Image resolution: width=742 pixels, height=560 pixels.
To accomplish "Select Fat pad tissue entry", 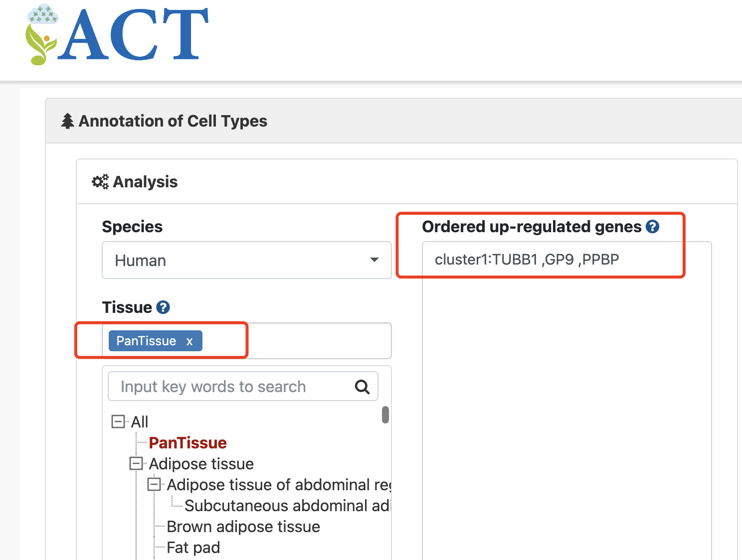I will (193, 548).
